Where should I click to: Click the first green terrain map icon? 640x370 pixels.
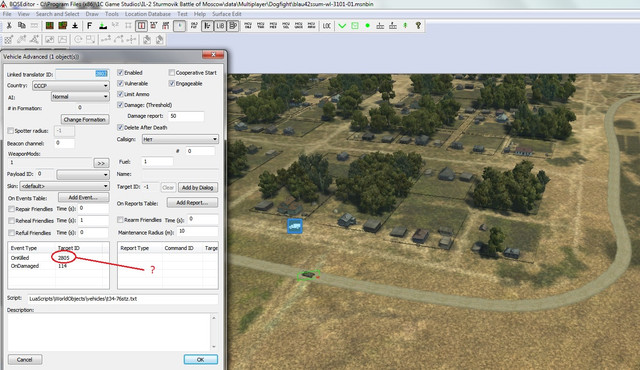tap(49, 26)
